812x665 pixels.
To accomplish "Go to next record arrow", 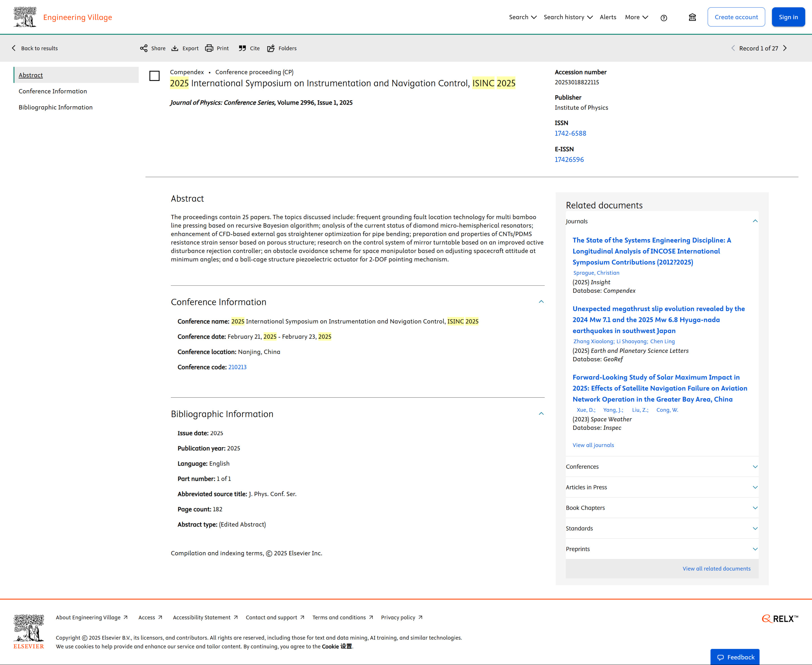I will (785, 48).
